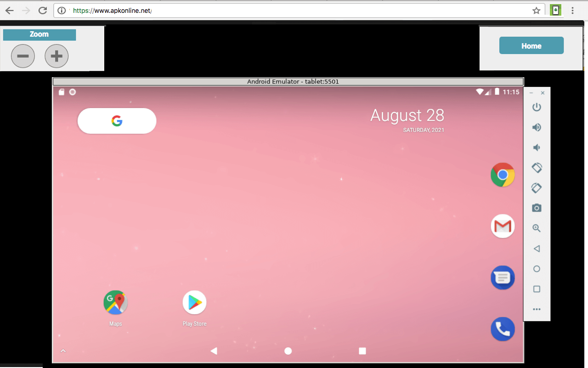Tap the Android recent apps button
This screenshot has width=588, height=368.
(x=362, y=351)
